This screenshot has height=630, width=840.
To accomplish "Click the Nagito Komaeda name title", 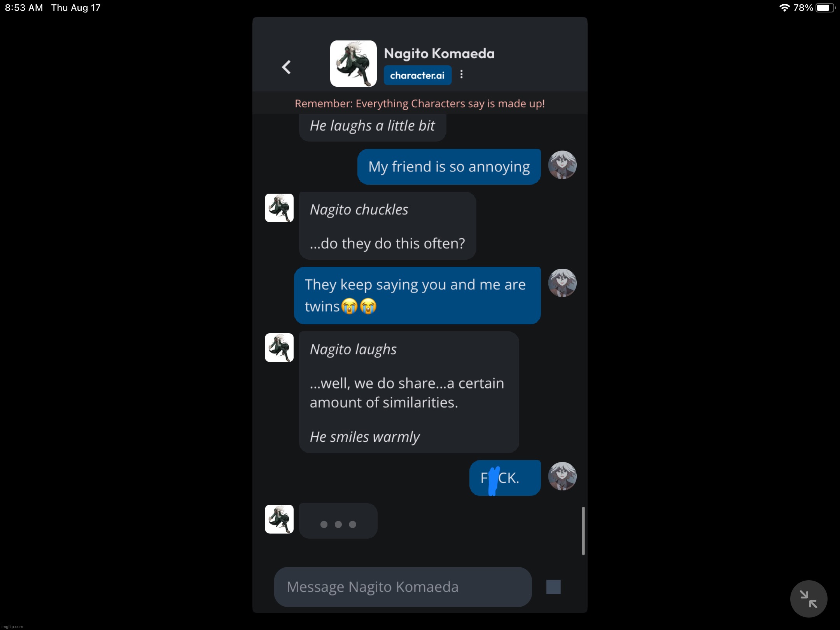I will point(439,53).
